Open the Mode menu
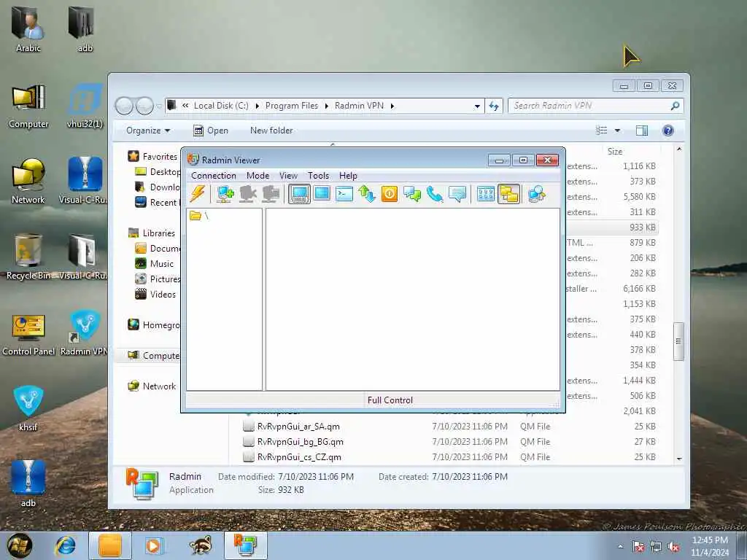The width and height of the screenshot is (747, 560). (x=258, y=176)
